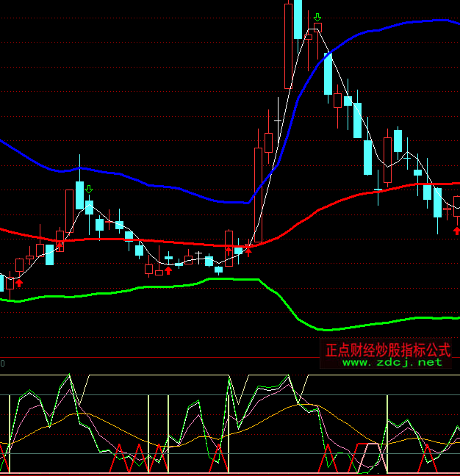Click the fourth red up-arrow from the left

pyautogui.click(x=248, y=251)
